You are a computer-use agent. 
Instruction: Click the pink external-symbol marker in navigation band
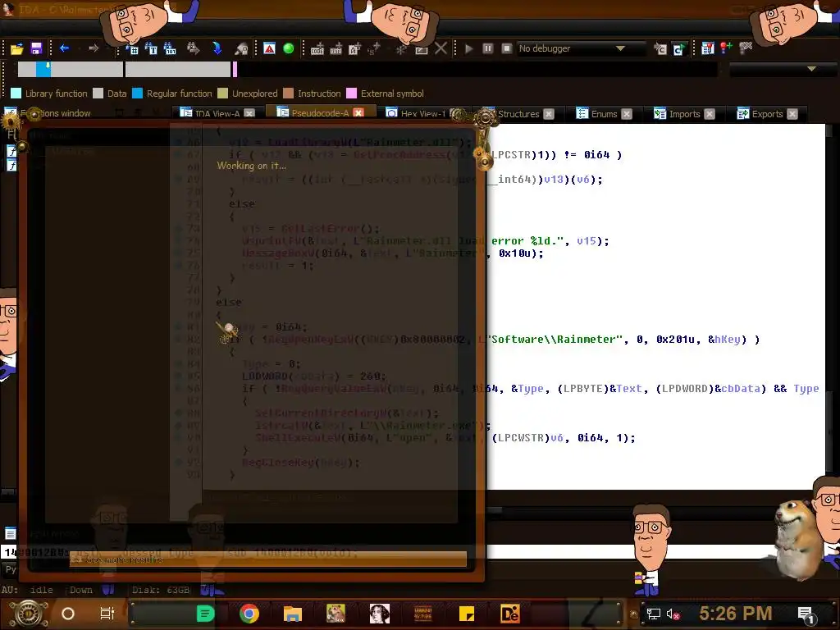[235, 69]
